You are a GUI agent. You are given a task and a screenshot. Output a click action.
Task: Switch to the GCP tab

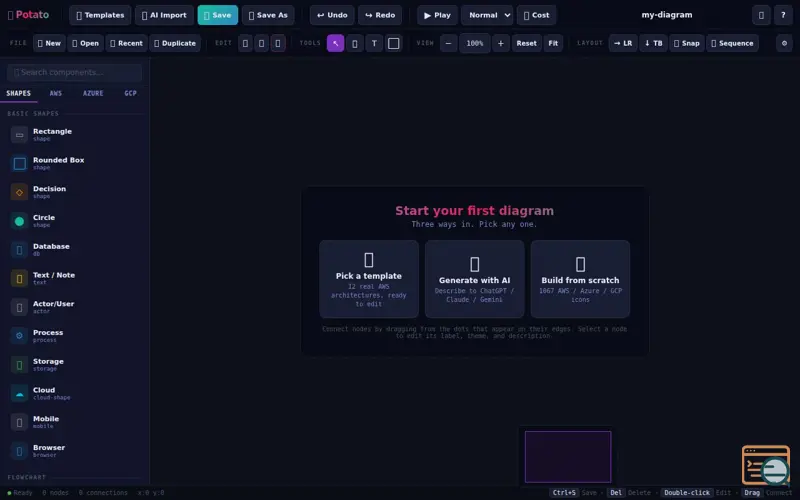130,93
